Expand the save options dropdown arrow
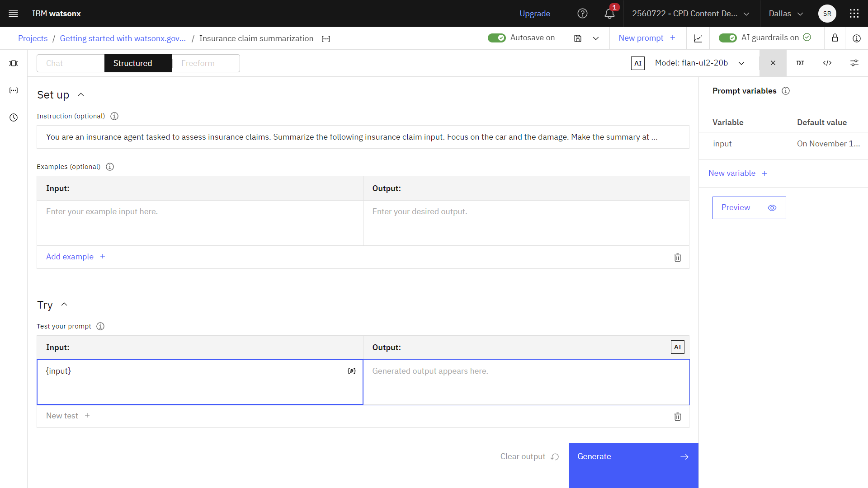 (x=595, y=38)
